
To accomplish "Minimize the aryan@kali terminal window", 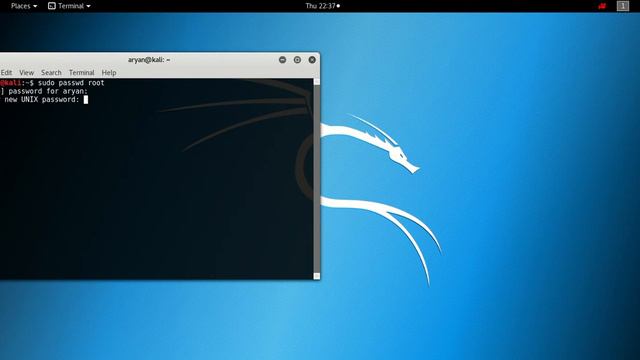I will (282, 60).
